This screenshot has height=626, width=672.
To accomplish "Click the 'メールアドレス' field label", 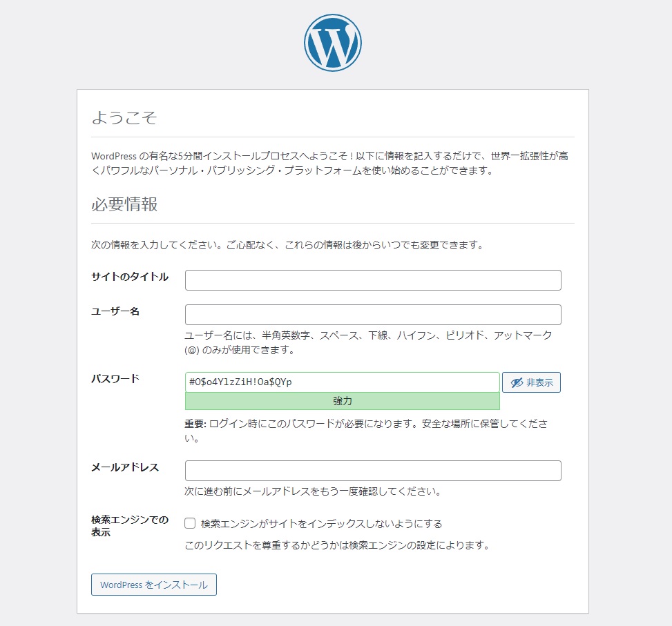I will coord(125,467).
